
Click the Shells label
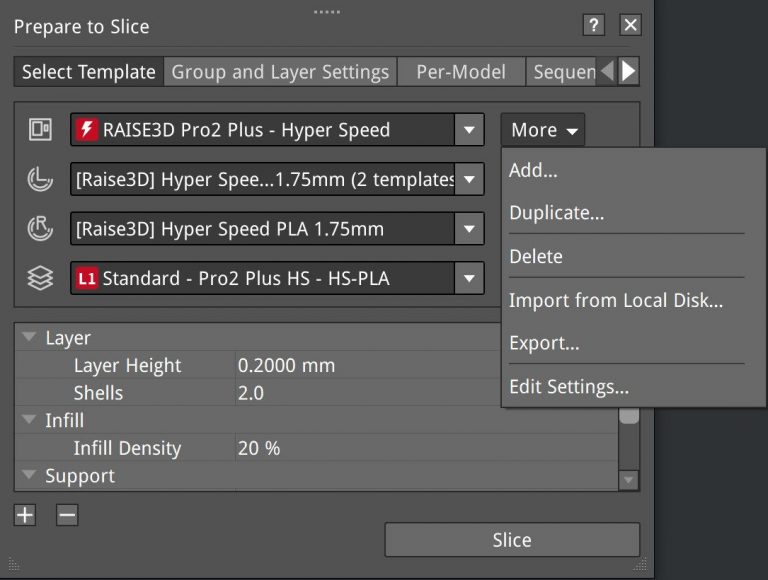coord(98,393)
